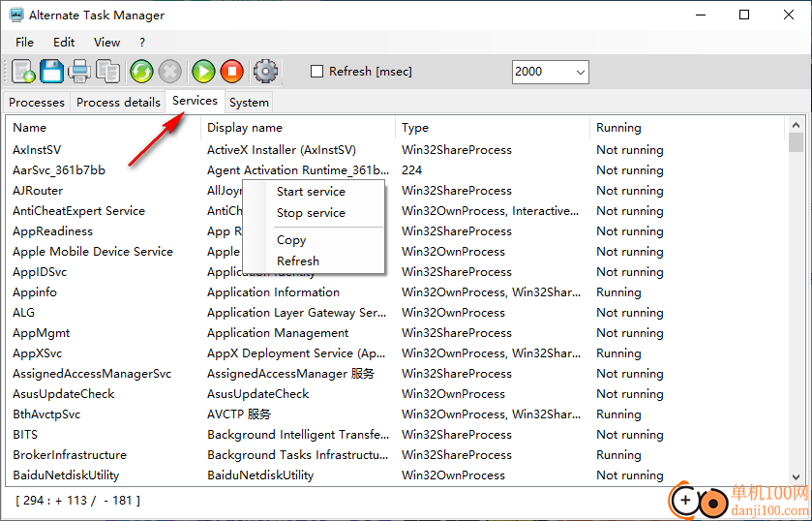The width and height of the screenshot is (812, 521).
Task: Click the green play start-service icon
Action: [203, 72]
